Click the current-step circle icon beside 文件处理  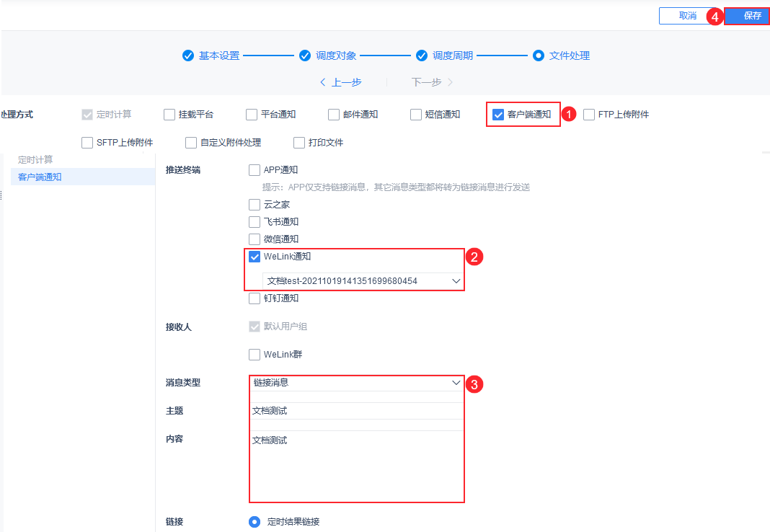click(539, 56)
